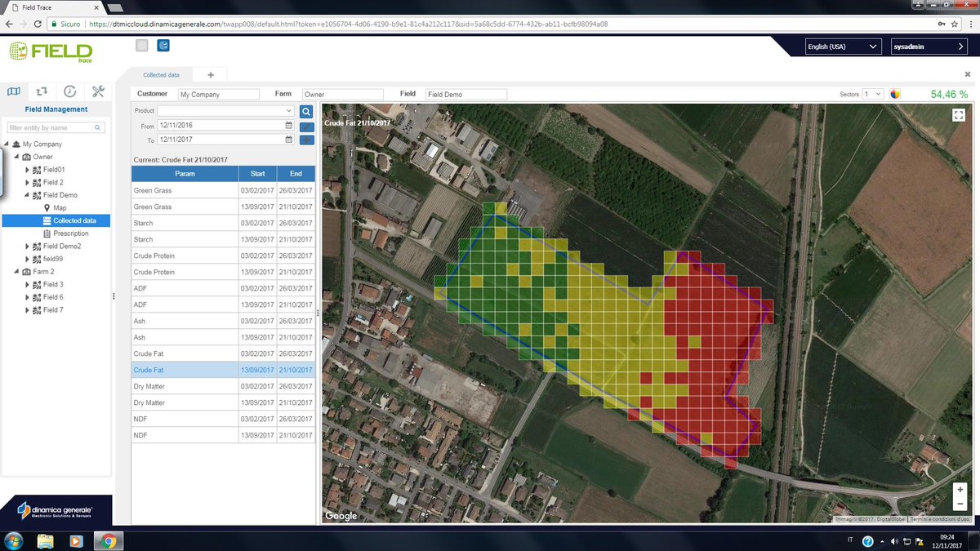
Task: Sort by the End column header
Action: 296,174
